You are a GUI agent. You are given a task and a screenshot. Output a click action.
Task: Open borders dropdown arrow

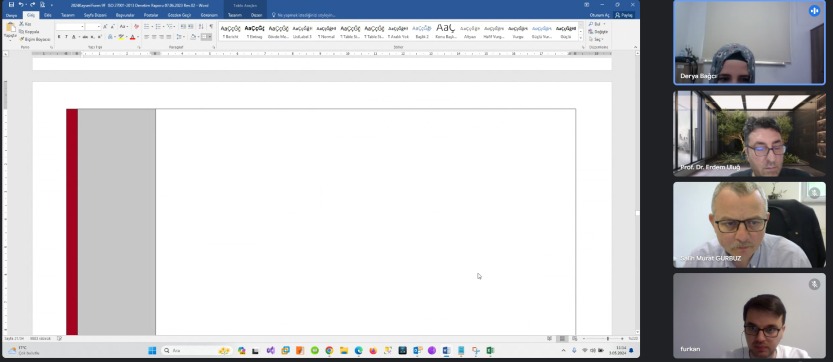coord(210,37)
